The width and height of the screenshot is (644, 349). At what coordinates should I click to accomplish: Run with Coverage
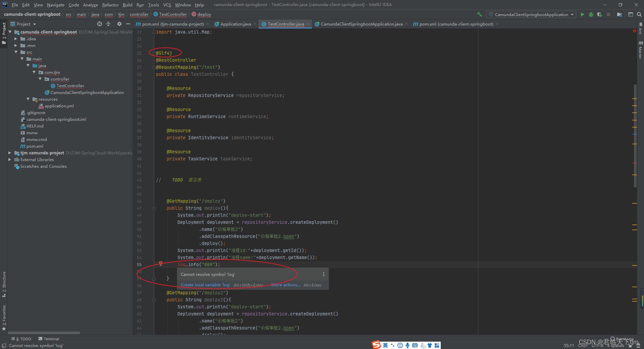[x=600, y=14]
